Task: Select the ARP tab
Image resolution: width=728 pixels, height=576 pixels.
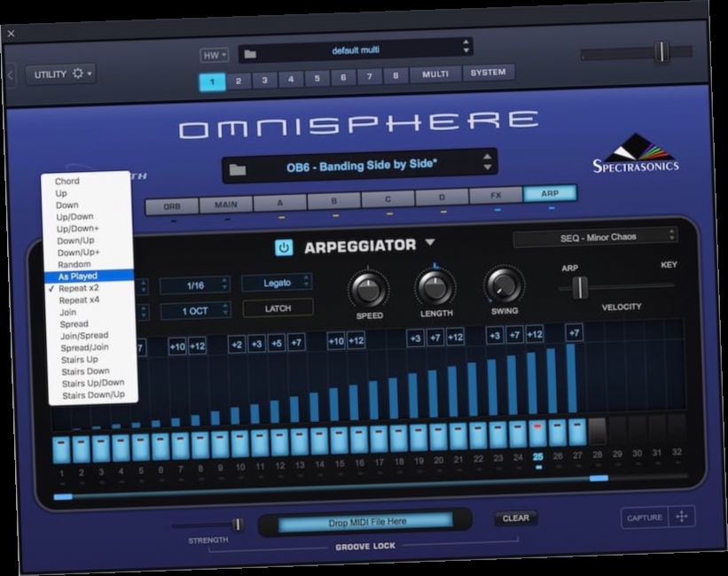Action: tap(550, 193)
